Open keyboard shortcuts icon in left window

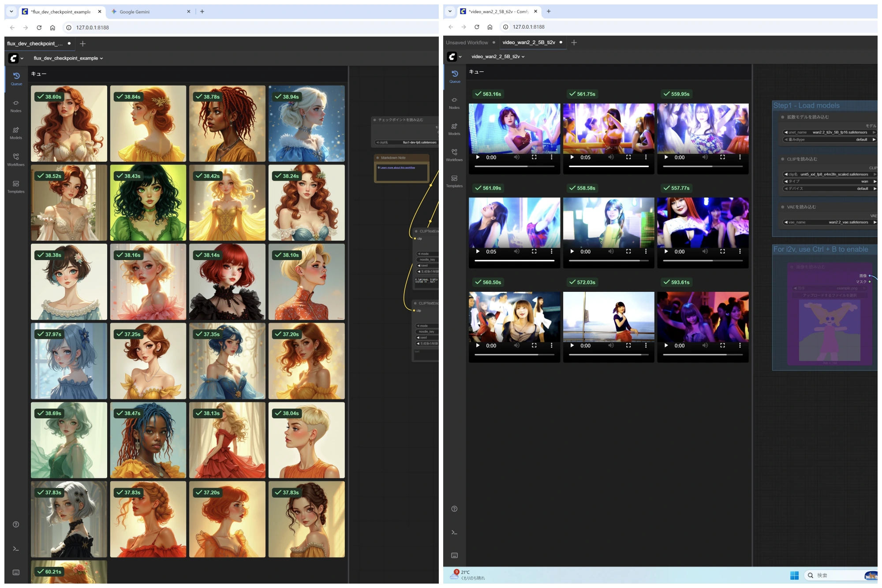(x=16, y=572)
